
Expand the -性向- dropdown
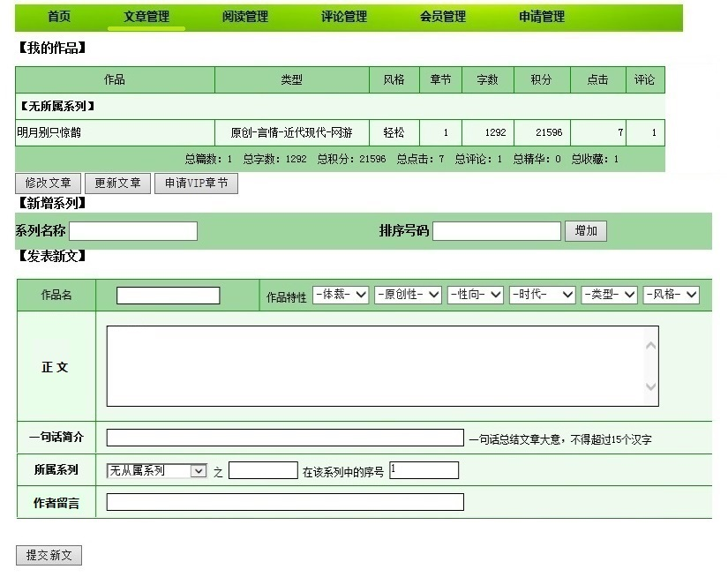tap(476, 295)
